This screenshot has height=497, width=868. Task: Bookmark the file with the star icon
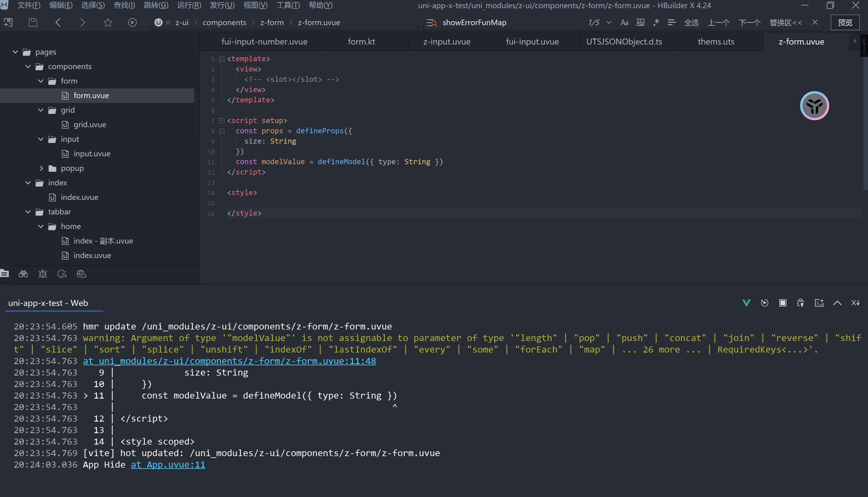(x=108, y=22)
